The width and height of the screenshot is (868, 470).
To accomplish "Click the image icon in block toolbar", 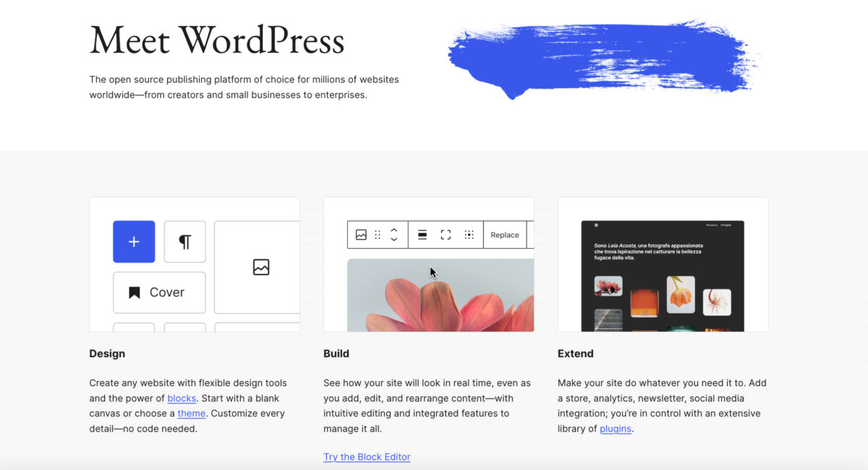I will pyautogui.click(x=361, y=235).
